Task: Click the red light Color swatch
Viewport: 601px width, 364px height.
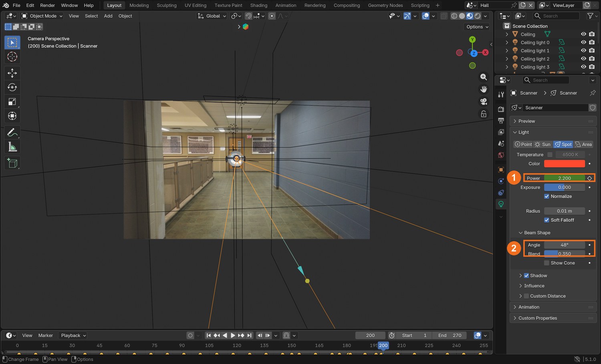Action: pyautogui.click(x=565, y=164)
